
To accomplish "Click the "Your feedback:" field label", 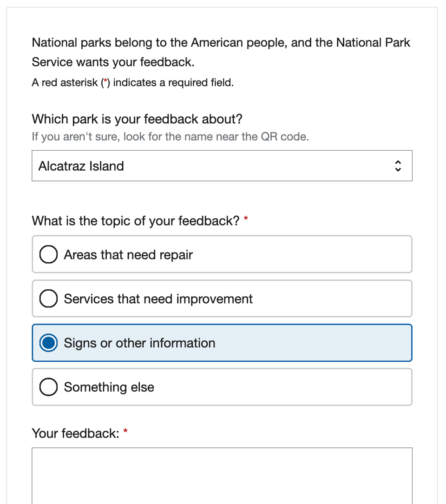I will [x=76, y=434].
